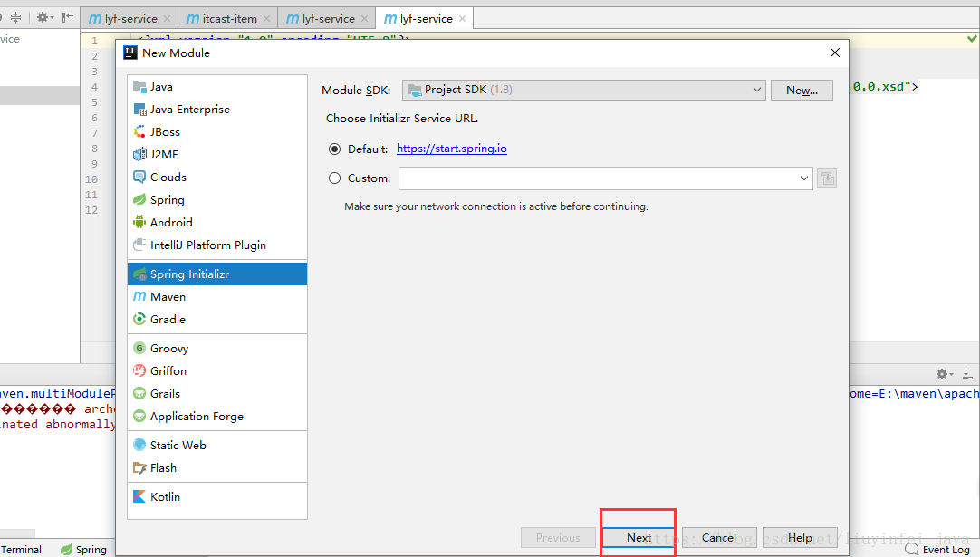Open the https://start.spring.io link

tap(452, 149)
